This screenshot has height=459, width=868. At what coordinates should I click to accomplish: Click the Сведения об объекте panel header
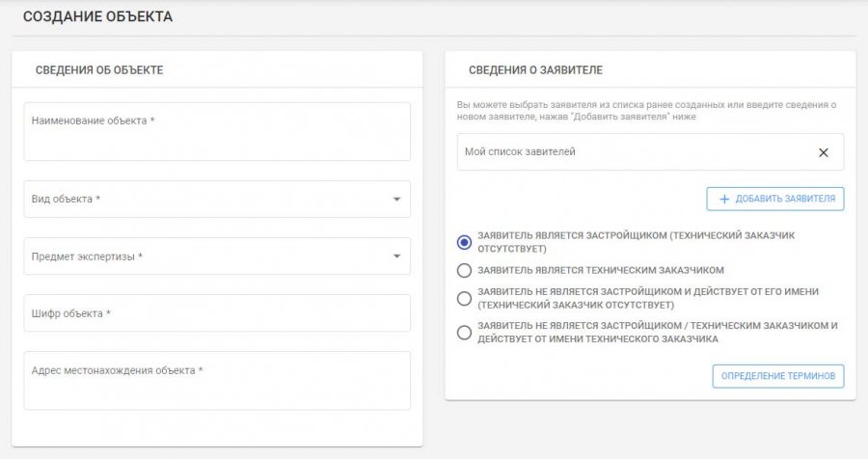point(99,69)
